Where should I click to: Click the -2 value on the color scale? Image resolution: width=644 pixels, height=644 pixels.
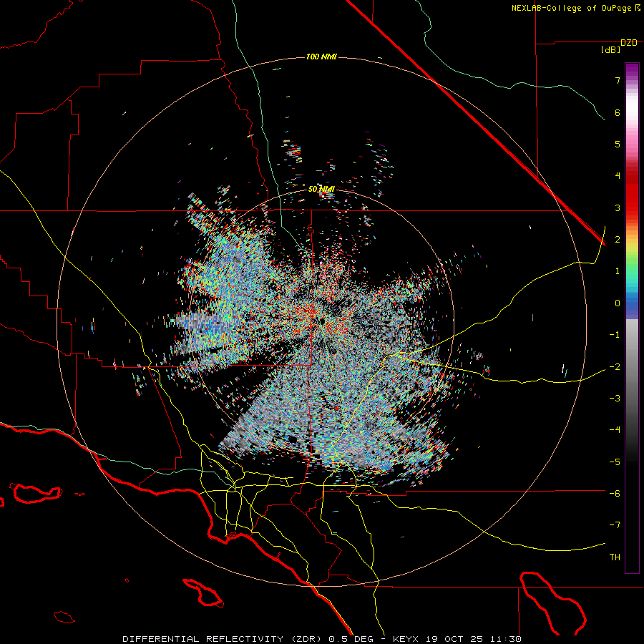point(615,367)
